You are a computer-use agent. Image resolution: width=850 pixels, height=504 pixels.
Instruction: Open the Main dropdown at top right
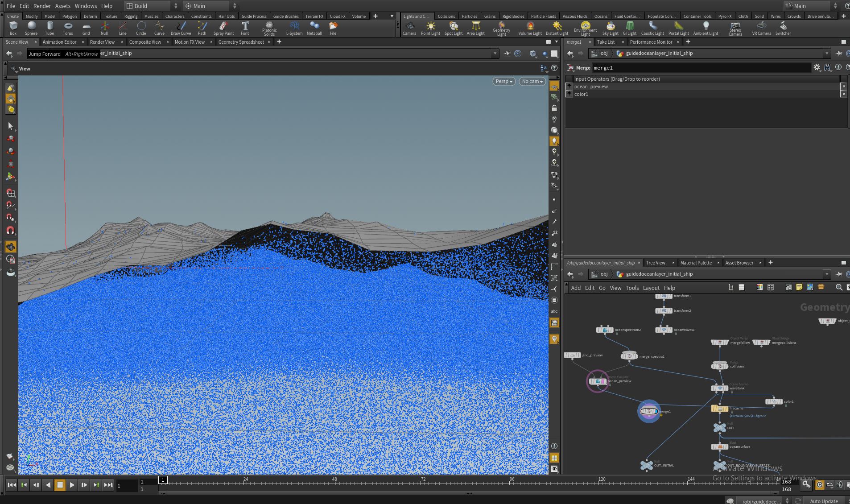point(811,6)
